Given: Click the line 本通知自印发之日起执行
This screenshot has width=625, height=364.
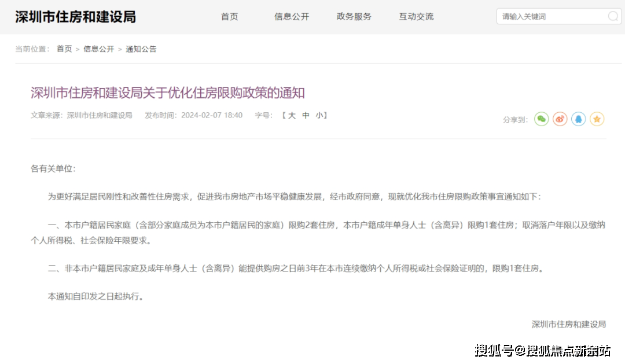Looking at the screenshot, I should click(x=95, y=296).
